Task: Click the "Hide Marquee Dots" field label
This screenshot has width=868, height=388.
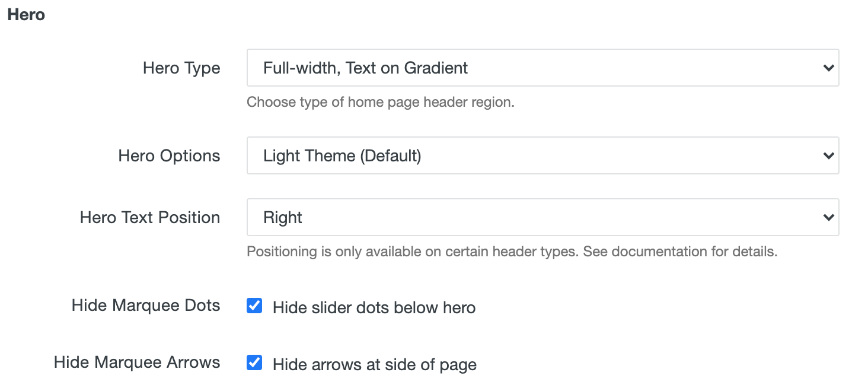Action: coord(146,306)
